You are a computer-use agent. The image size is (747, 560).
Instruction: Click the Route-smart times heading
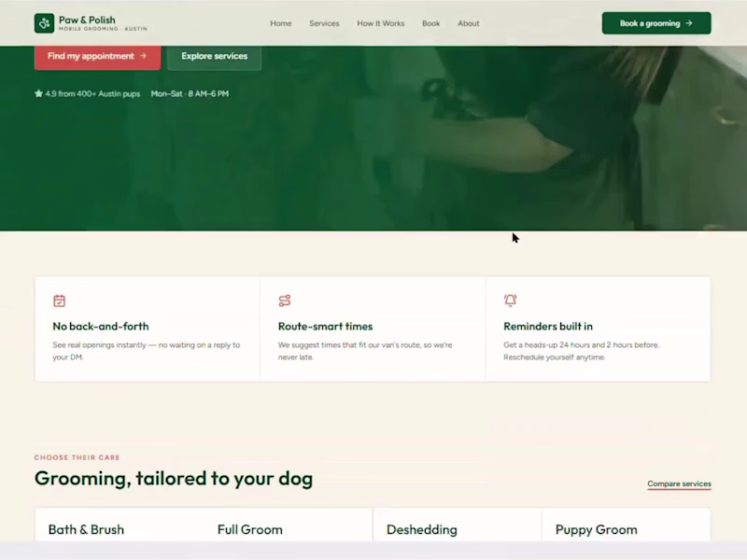(x=325, y=326)
